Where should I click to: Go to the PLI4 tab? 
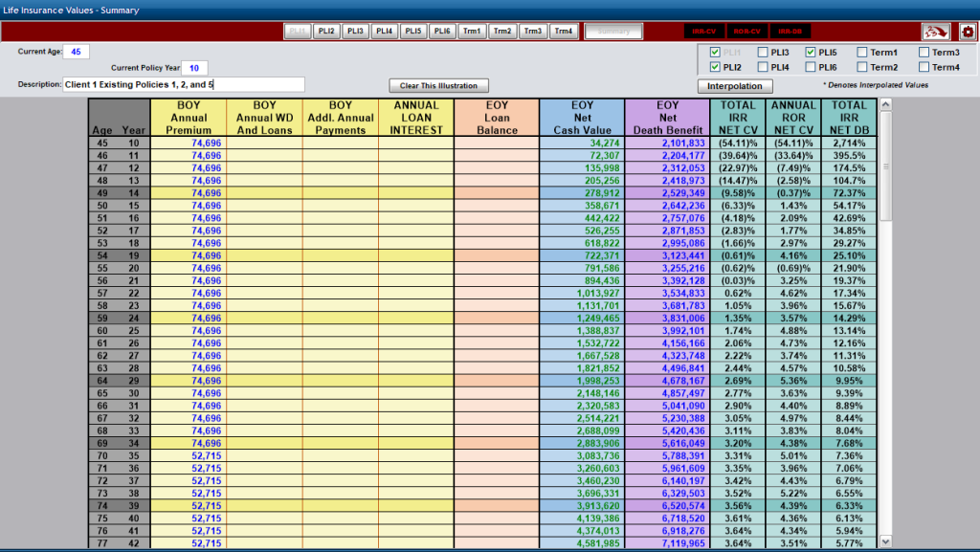click(385, 32)
